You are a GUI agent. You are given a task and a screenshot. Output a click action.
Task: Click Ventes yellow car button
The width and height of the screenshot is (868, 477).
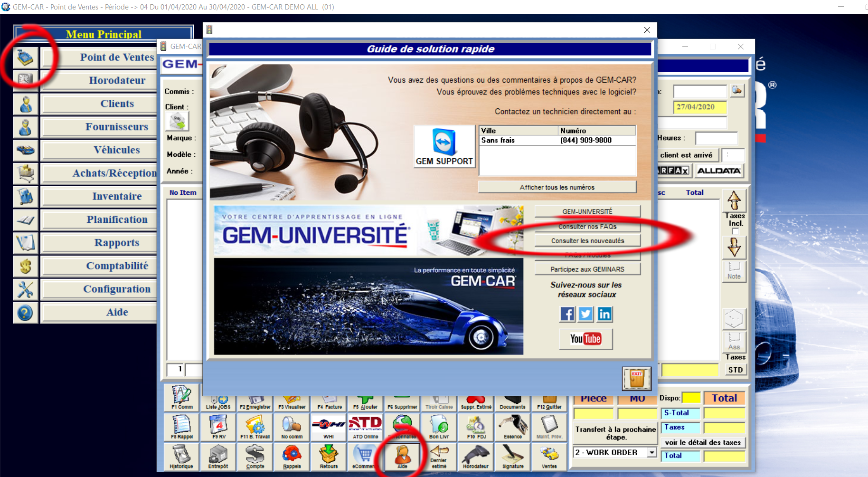(549, 457)
